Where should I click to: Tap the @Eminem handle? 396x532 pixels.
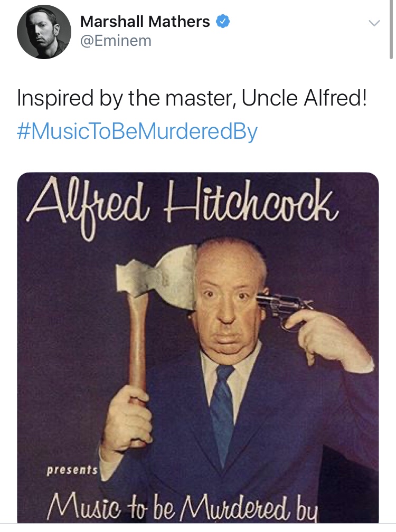116,41
